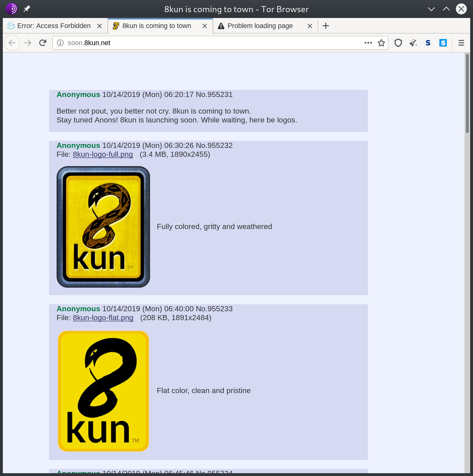Toggle the pin window icon in title bar
473x476 pixels.
pyautogui.click(x=27, y=9)
